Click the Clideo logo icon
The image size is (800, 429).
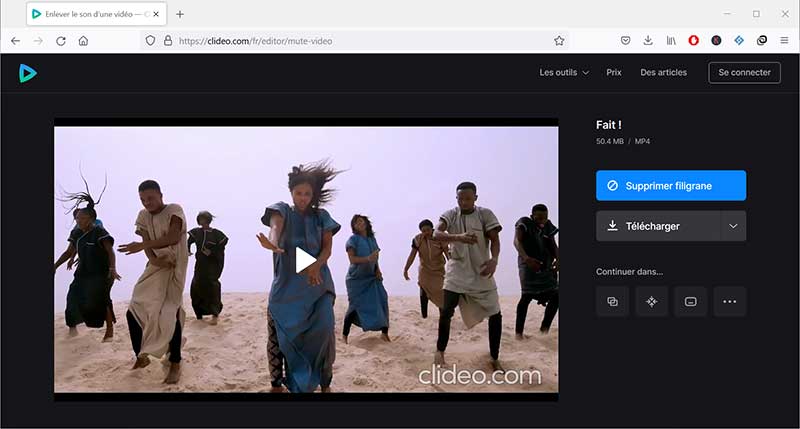pos(28,72)
